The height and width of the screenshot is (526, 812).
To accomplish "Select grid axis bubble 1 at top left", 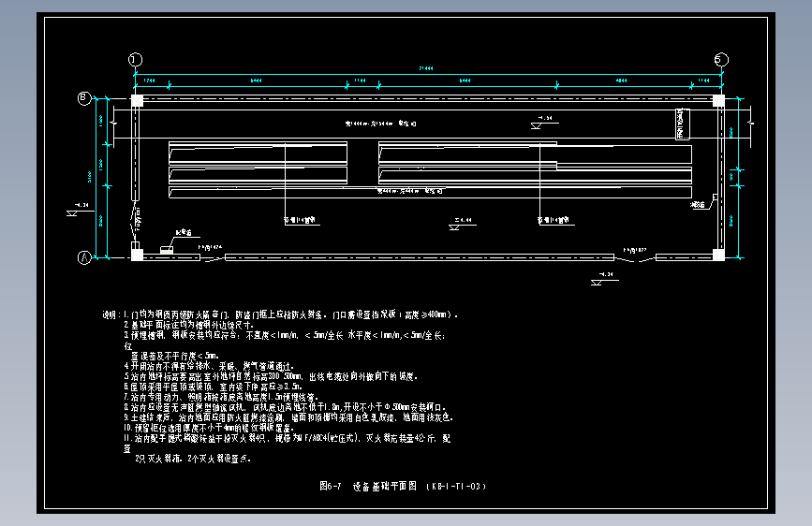I will [x=135, y=60].
